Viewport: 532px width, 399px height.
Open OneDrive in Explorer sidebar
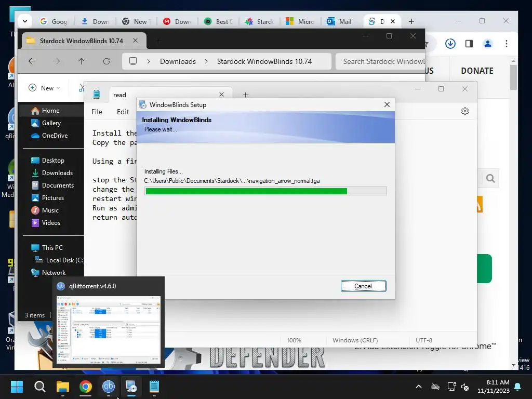click(x=49, y=136)
